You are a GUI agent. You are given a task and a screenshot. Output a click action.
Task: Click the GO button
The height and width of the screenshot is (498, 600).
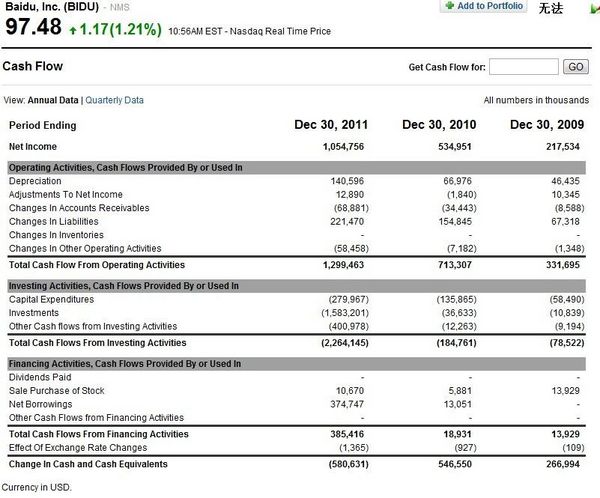point(576,67)
